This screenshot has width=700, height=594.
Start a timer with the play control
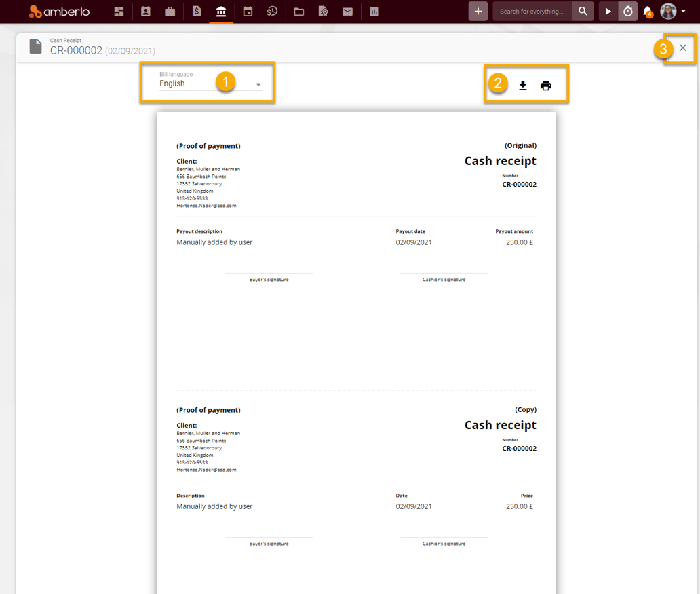pyautogui.click(x=607, y=12)
